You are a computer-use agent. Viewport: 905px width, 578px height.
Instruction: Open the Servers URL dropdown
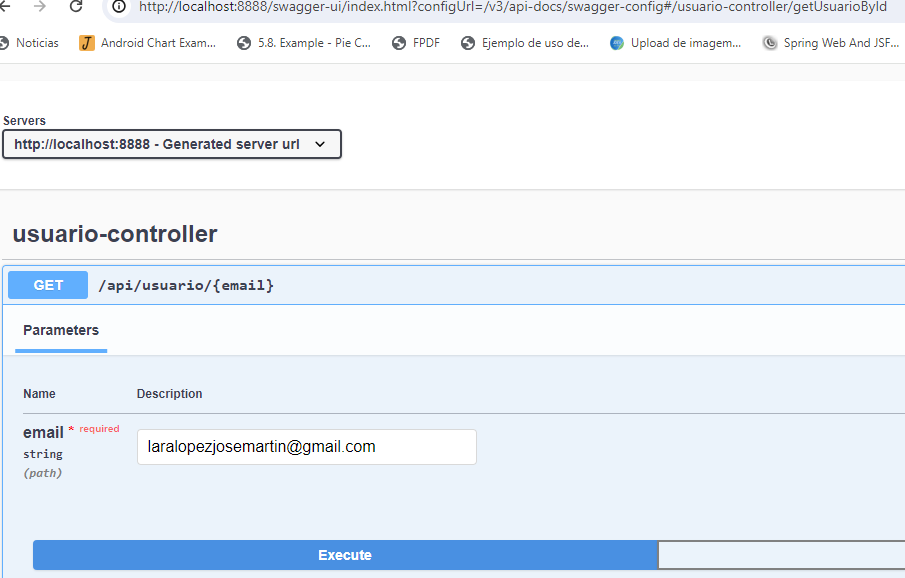172,144
